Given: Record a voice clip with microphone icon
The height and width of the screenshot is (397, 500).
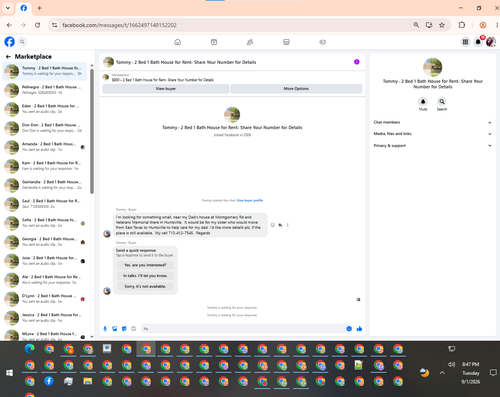Looking at the screenshot, I should pyautogui.click(x=105, y=329).
